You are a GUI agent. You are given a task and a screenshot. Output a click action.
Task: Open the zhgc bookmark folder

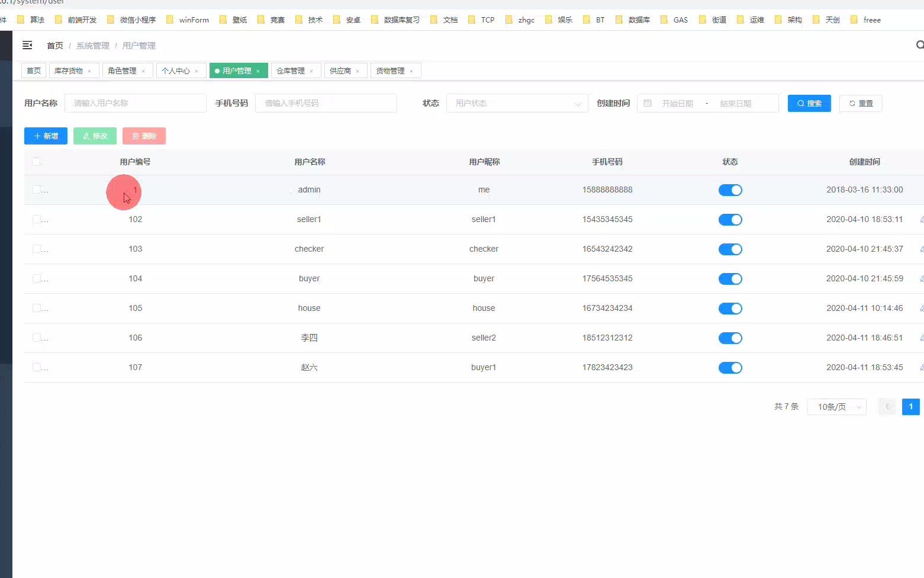(x=520, y=20)
